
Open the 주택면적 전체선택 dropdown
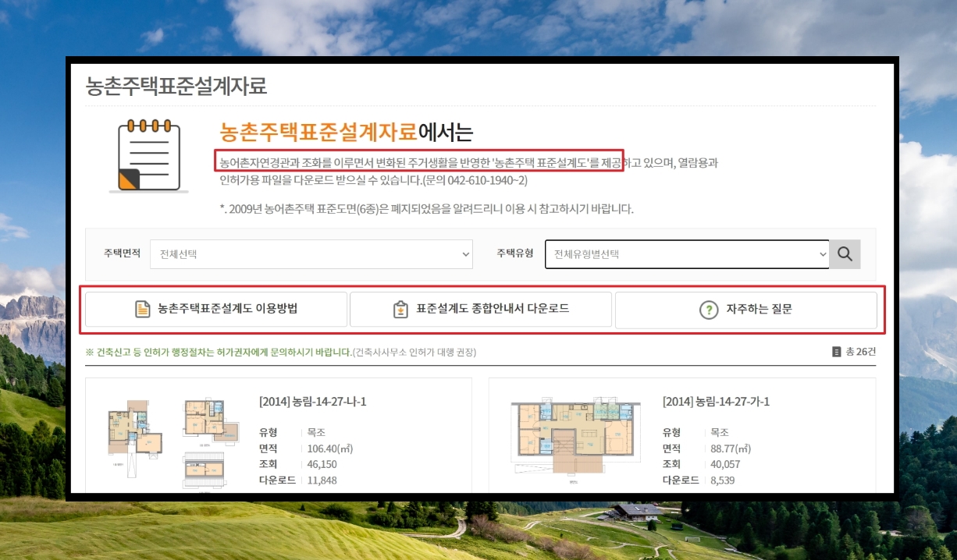(x=311, y=254)
